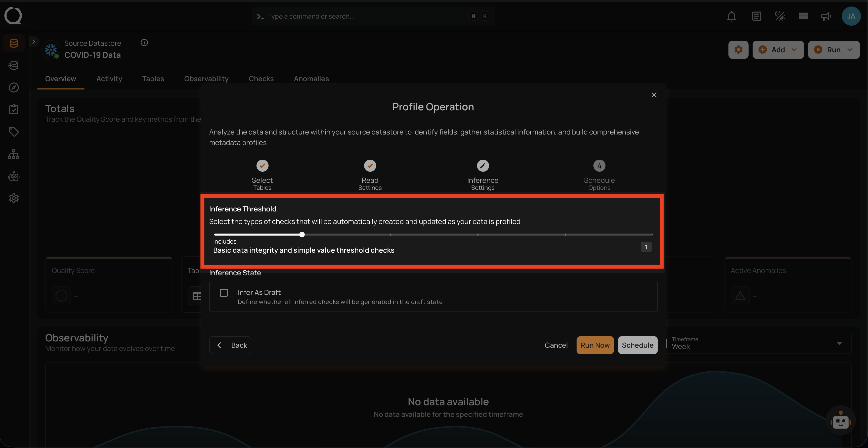868x448 pixels.
Task: Open the Ingestion icon in the left sidebar
Action: coord(14,65)
